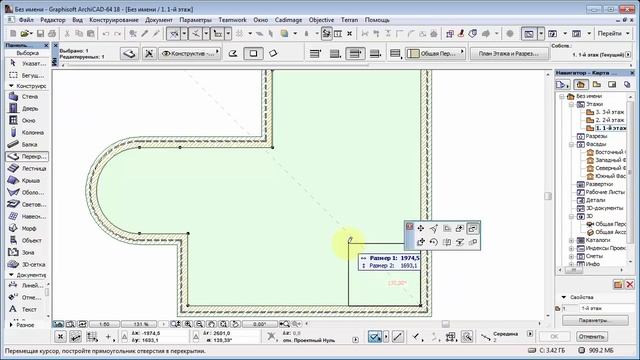The height and width of the screenshot is (360, 640).
Task: Expand the Сметы tree node
Action: (571, 256)
